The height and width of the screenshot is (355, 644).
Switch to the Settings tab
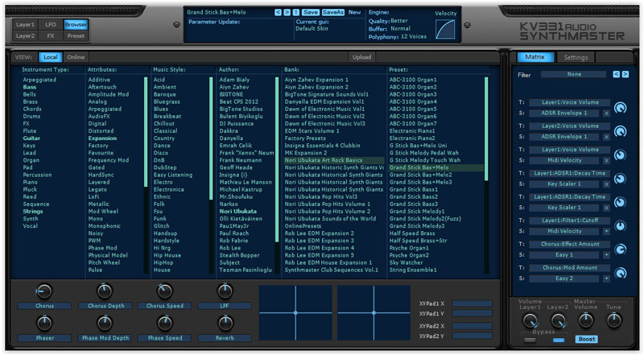(x=576, y=57)
